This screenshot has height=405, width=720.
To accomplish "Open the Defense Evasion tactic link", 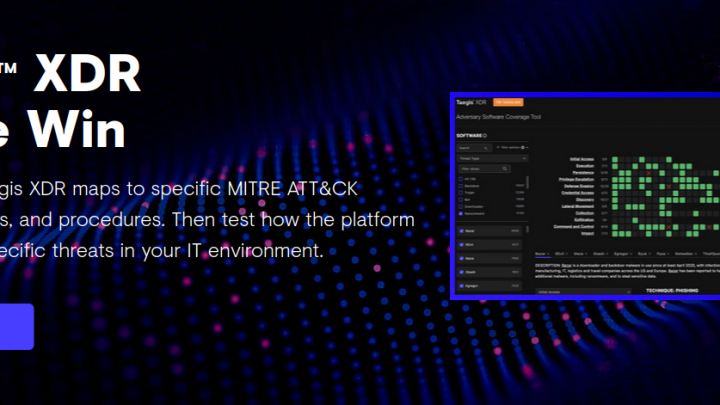I will coord(579,186).
